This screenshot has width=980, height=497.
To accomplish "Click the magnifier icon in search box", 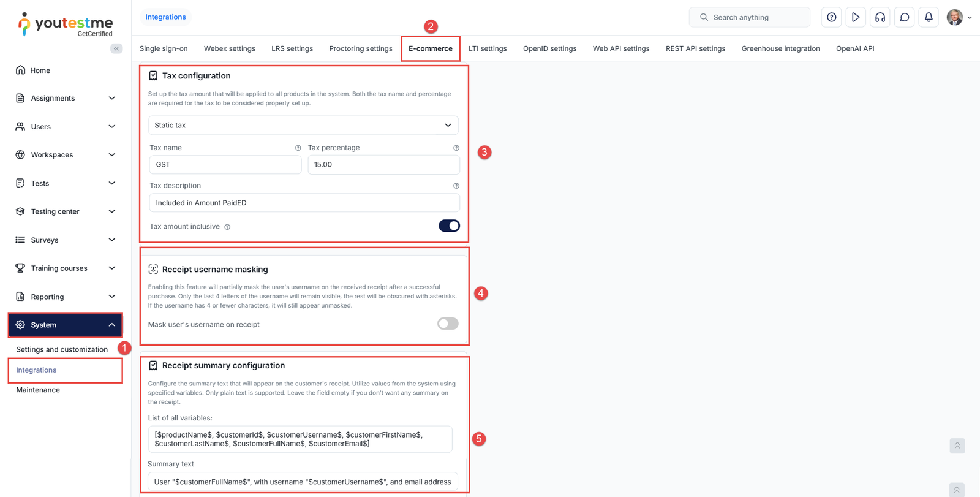I will point(704,17).
